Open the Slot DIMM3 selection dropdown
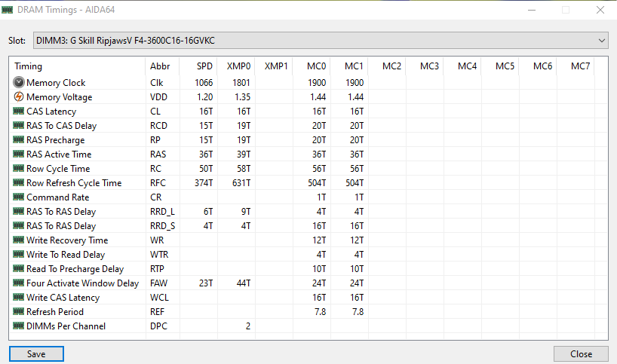Image resolution: width=617 pixels, height=364 pixels. [x=321, y=41]
